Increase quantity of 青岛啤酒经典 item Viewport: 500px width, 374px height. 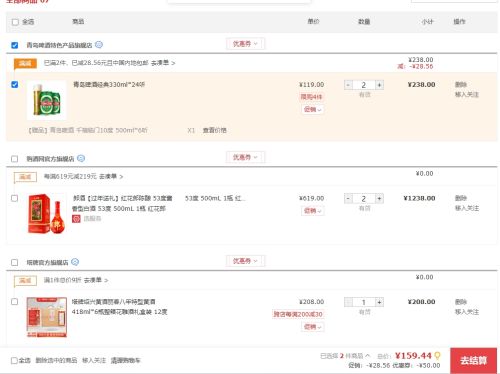tap(379, 85)
